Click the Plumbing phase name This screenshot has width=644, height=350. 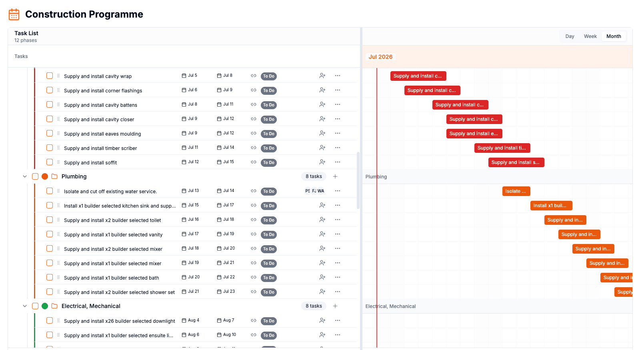pos(74,176)
